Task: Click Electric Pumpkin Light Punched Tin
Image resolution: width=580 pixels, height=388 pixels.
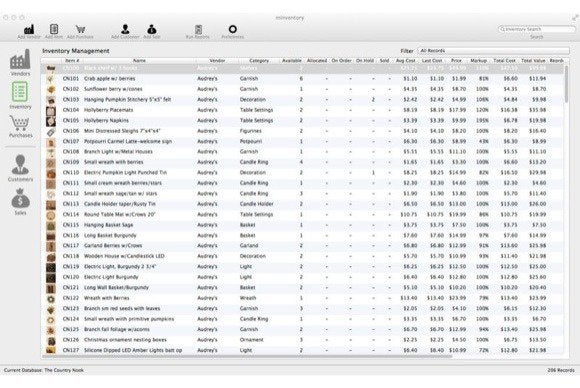Action: click(x=125, y=173)
